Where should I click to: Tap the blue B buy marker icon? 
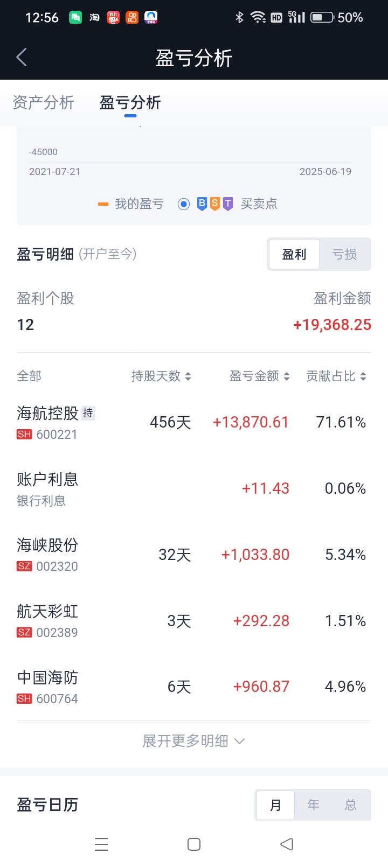pyautogui.click(x=202, y=204)
